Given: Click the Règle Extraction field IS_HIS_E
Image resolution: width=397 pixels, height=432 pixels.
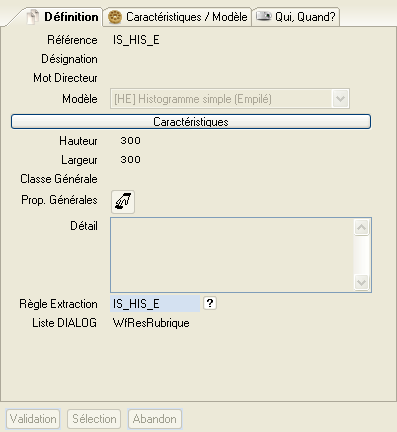Looking at the screenshot, I should point(155,303).
